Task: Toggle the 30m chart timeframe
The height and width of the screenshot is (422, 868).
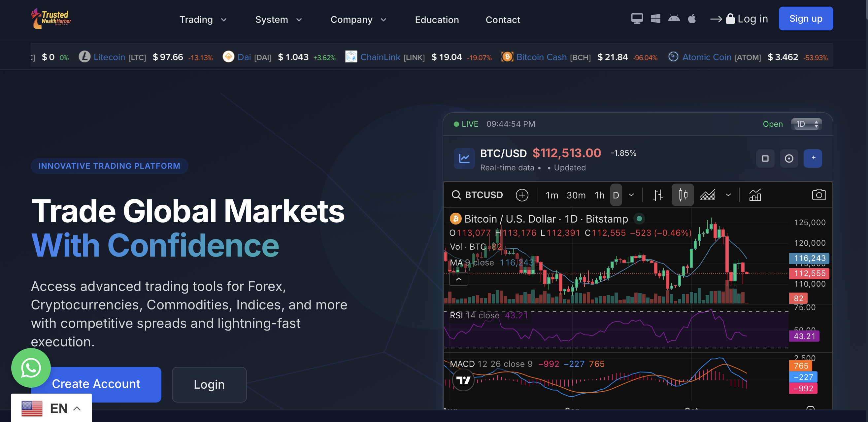Action: tap(576, 195)
